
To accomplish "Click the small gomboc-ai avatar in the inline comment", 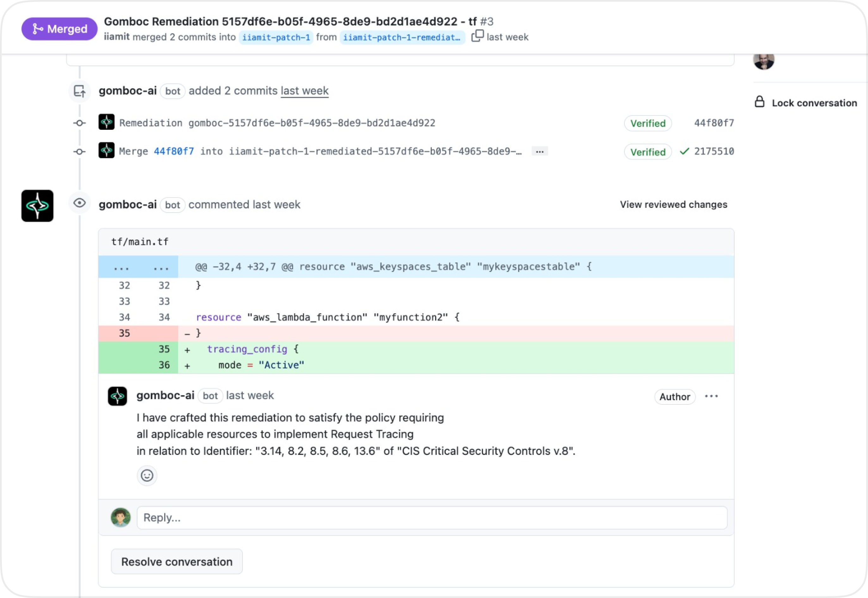I will [x=118, y=396].
